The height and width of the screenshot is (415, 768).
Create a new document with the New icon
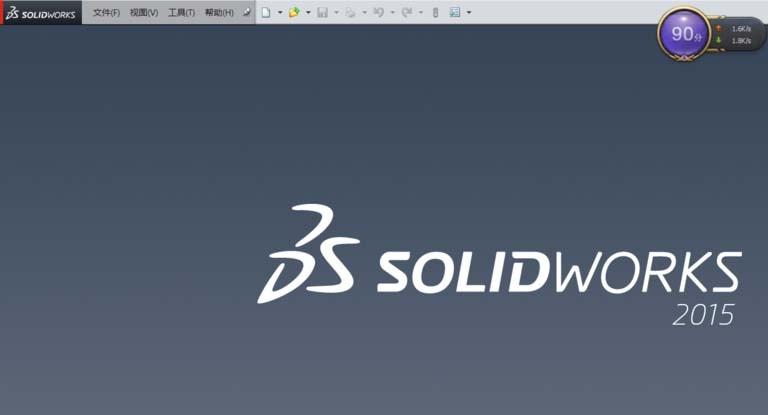point(266,13)
